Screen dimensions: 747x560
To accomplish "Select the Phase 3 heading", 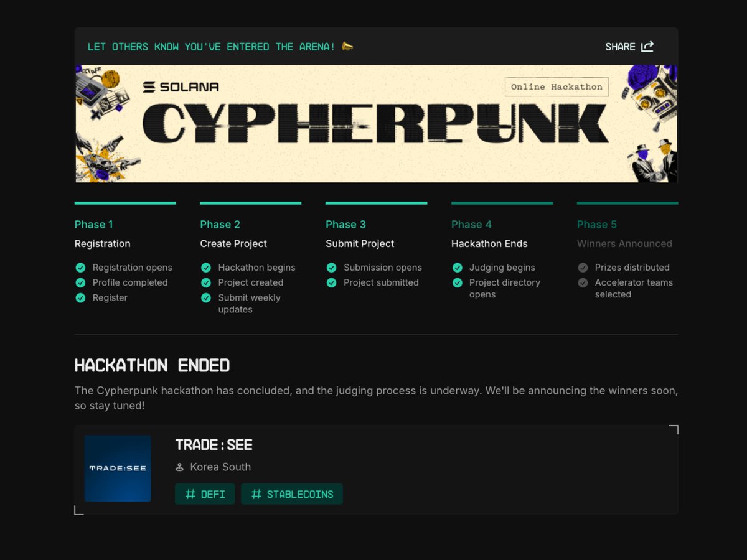I will coord(345,225).
